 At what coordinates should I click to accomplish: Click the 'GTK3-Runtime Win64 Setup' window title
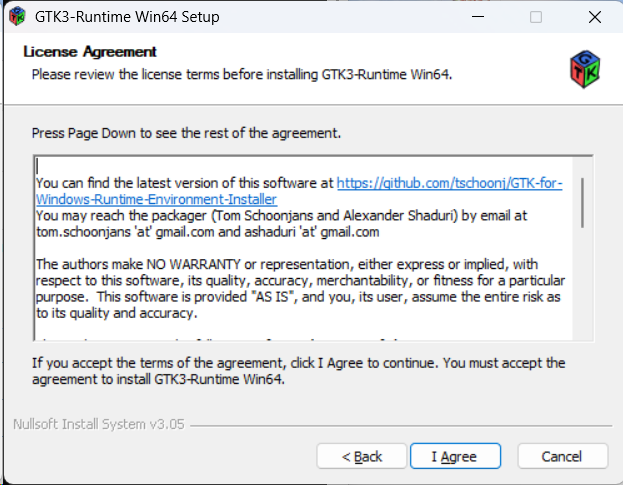pyautogui.click(x=127, y=17)
